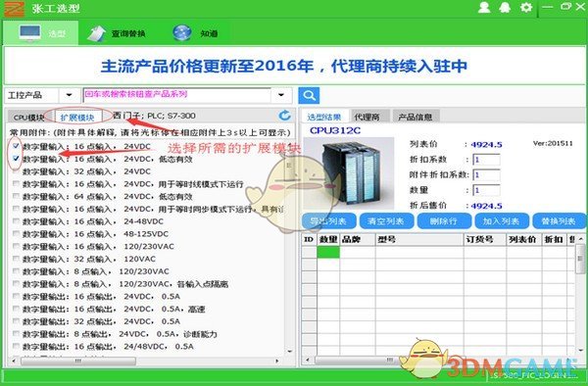Uncheck 数字量输入 16点输入 24VDC 低态有效 checkbox

click(x=16, y=159)
